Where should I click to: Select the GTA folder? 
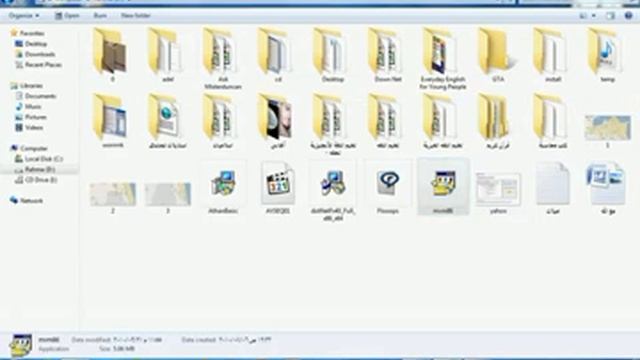498,55
